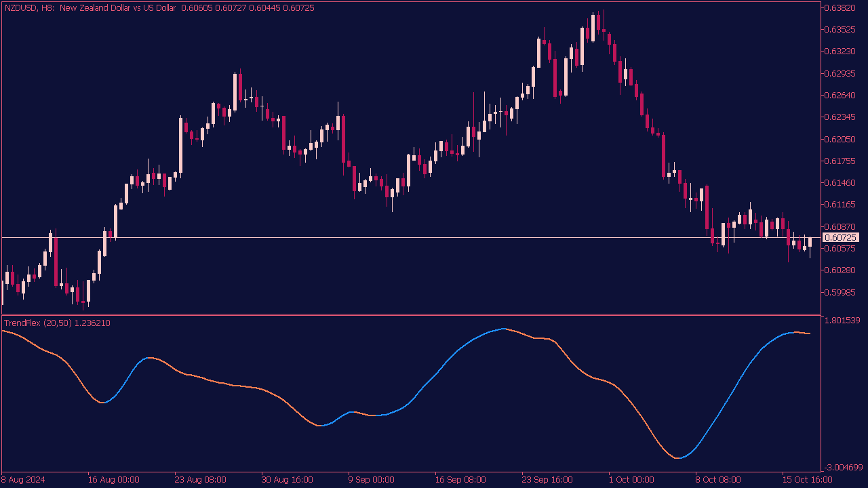This screenshot has height=488, width=868.
Task: Click the 23 Aug 08:00 time label
Action: pyautogui.click(x=200, y=480)
